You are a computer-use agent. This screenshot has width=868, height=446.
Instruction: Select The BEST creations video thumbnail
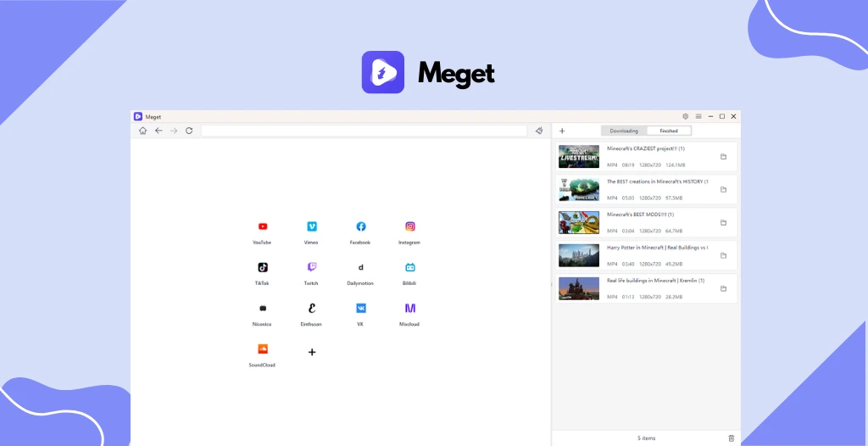click(x=578, y=189)
